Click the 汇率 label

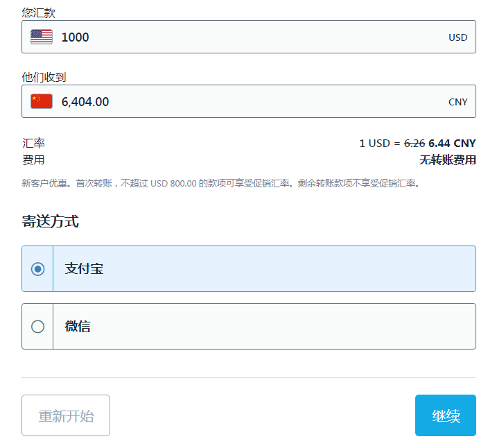point(33,144)
